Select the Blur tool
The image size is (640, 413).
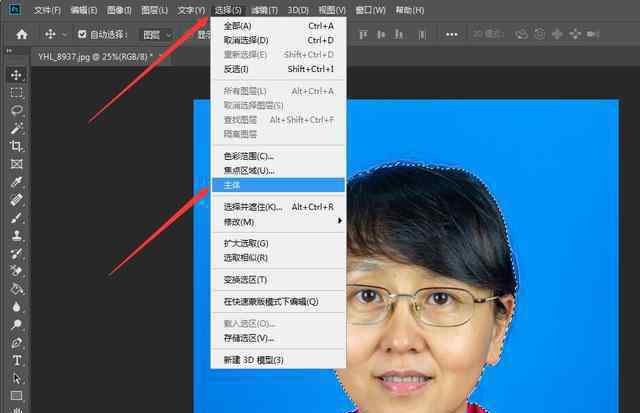point(16,307)
